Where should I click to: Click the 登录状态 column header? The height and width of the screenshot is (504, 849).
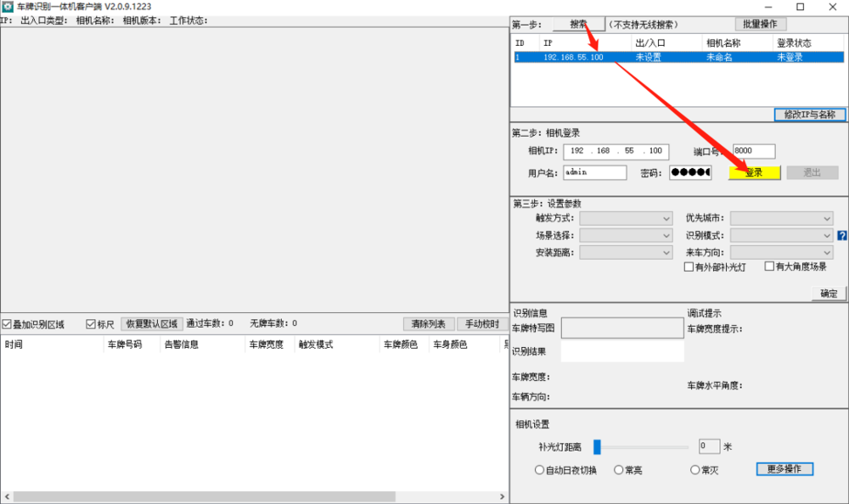pyautogui.click(x=808, y=42)
